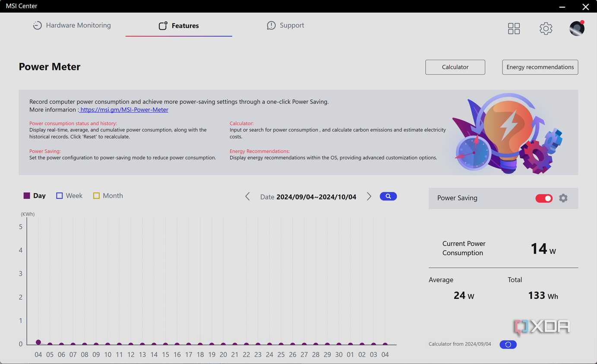Open the msi.gm/MSI-Power-Meter link
Screen dimensions: 597x364
click(124, 110)
